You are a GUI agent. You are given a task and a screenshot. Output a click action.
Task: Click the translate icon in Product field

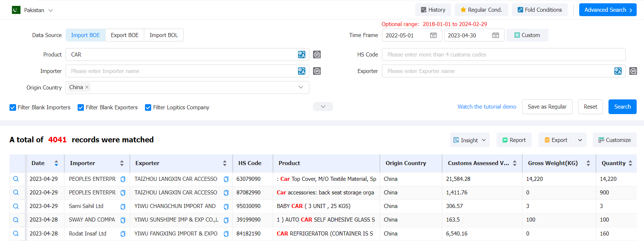point(301,55)
